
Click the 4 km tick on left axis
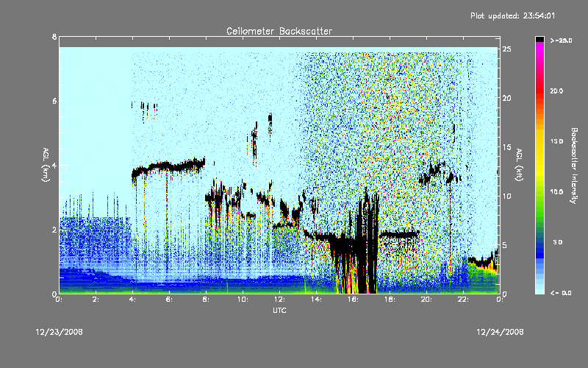[x=54, y=165]
